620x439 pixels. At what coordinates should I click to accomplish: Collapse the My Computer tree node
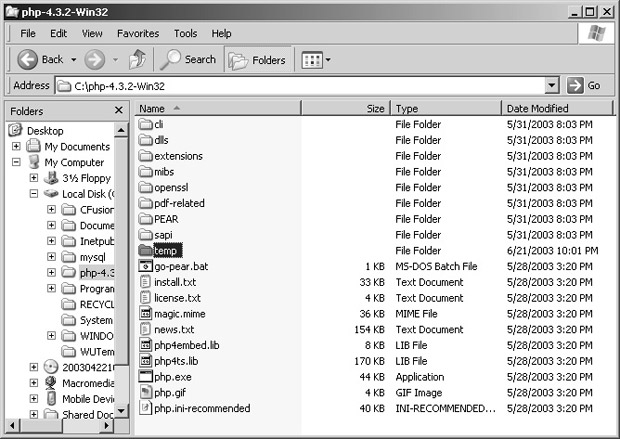pyautogui.click(x=16, y=162)
